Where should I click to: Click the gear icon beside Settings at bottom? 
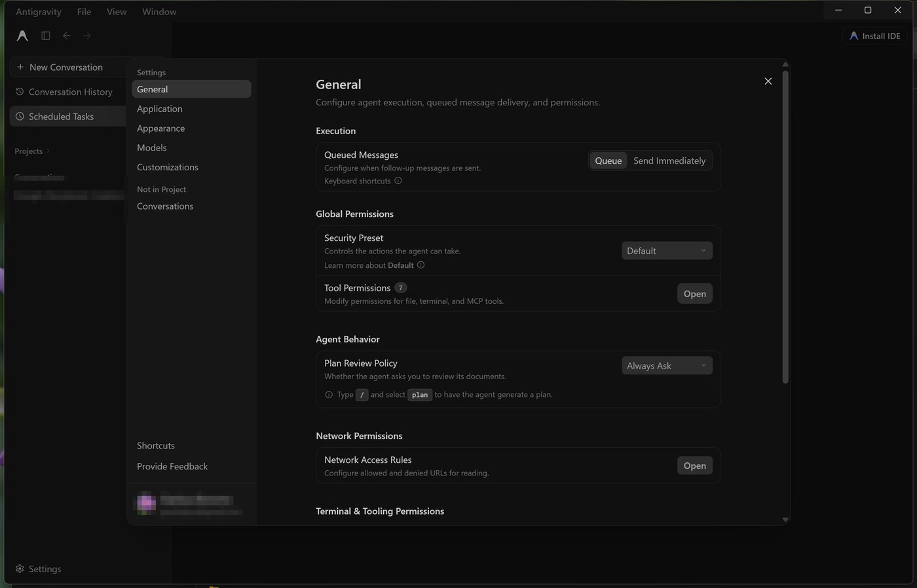(20, 568)
